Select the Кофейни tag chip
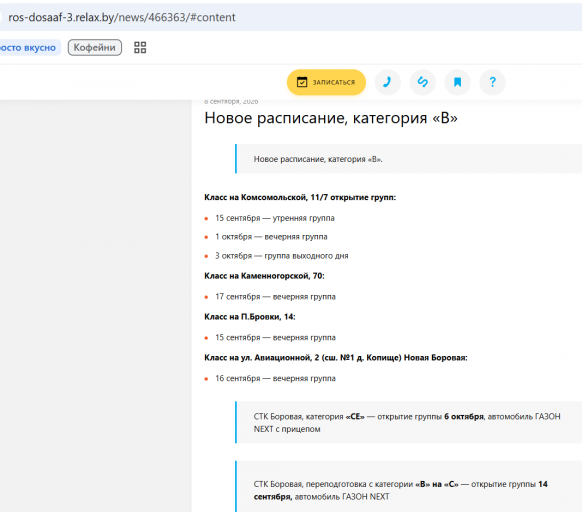The height and width of the screenshot is (512, 582). [95, 48]
